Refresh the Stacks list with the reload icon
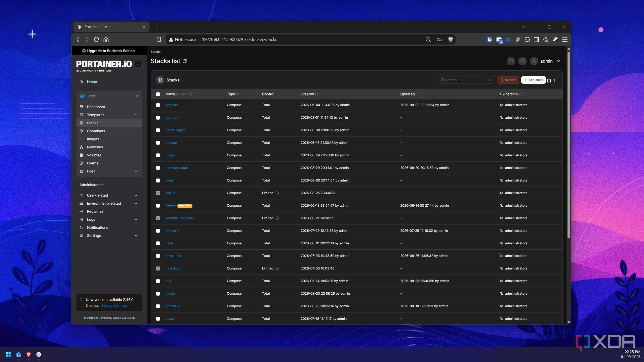The width and height of the screenshot is (644, 362). (x=185, y=61)
